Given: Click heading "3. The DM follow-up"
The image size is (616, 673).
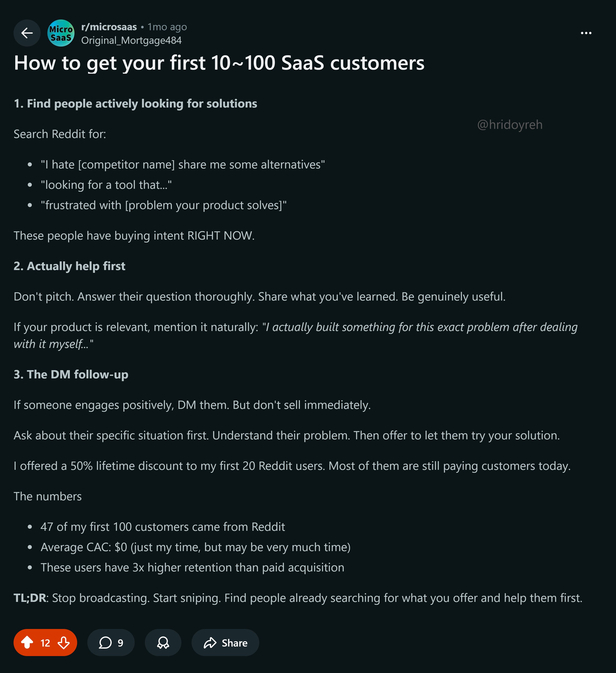Looking at the screenshot, I should pos(71,374).
